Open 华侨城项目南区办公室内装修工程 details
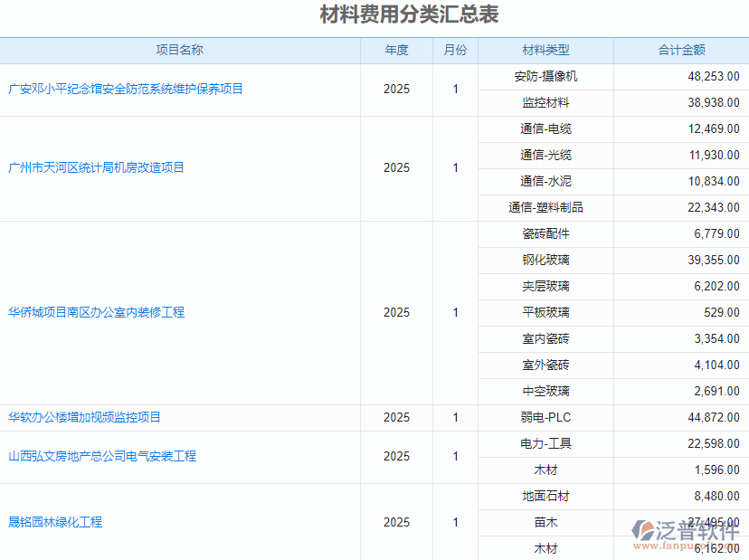The image size is (749, 560). tap(100, 312)
